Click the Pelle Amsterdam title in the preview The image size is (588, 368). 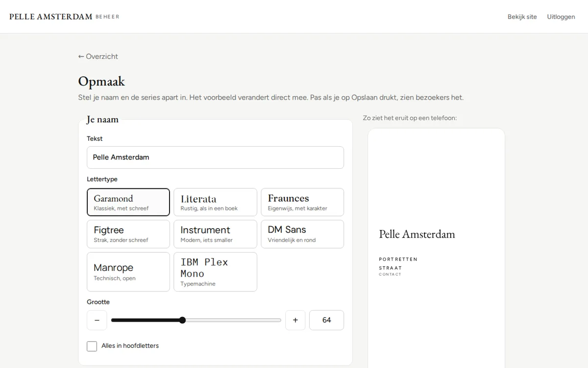tap(417, 234)
